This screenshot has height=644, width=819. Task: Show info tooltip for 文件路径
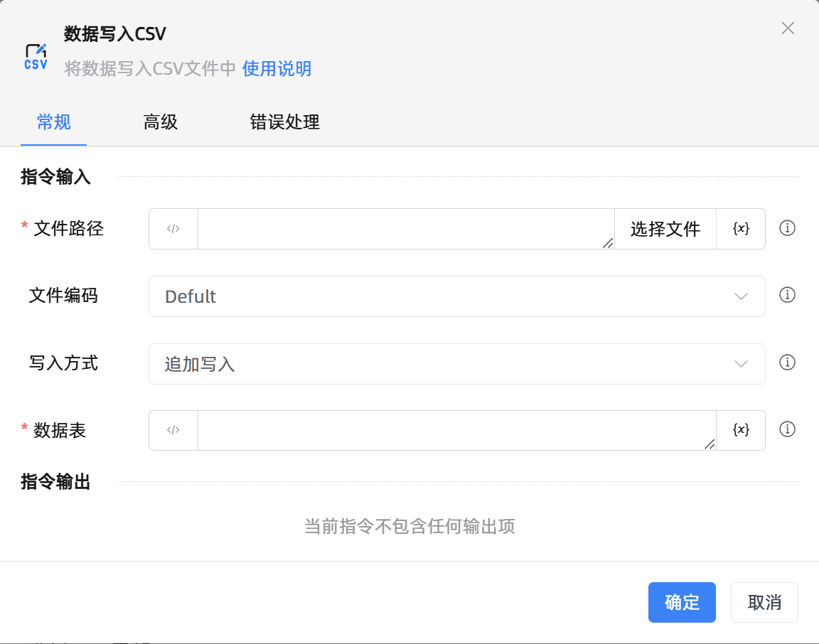click(x=787, y=228)
